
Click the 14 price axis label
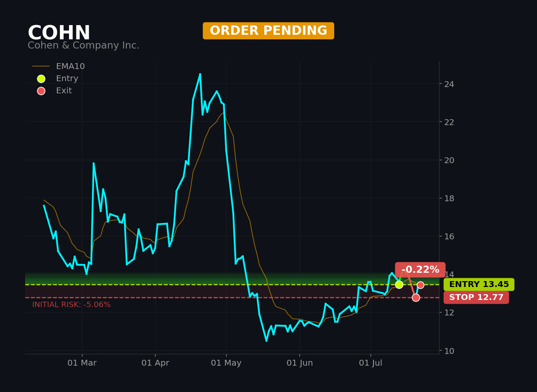point(449,274)
